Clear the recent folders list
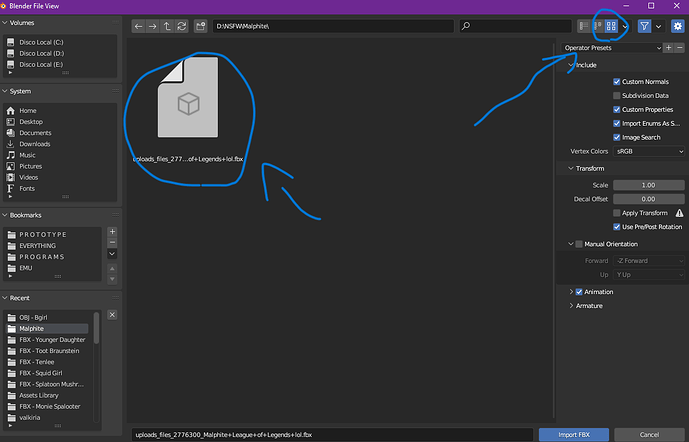The height and width of the screenshot is (442, 689). [112, 315]
